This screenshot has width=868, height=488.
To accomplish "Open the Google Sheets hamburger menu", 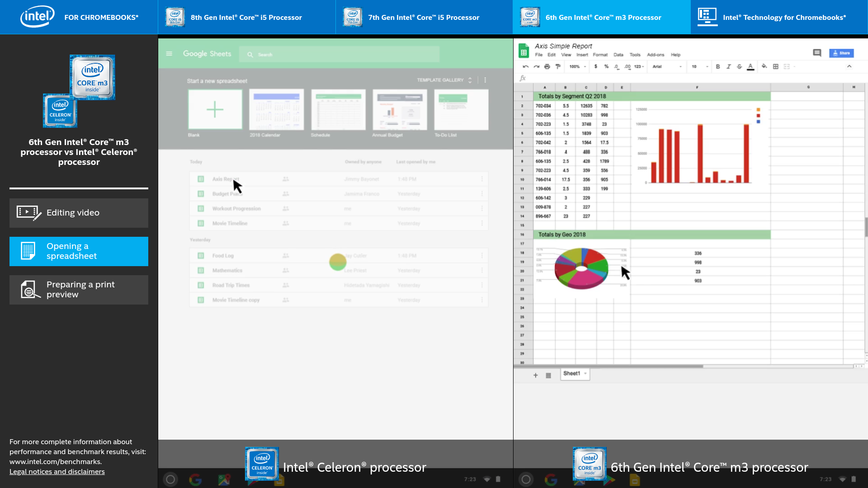I will (169, 54).
